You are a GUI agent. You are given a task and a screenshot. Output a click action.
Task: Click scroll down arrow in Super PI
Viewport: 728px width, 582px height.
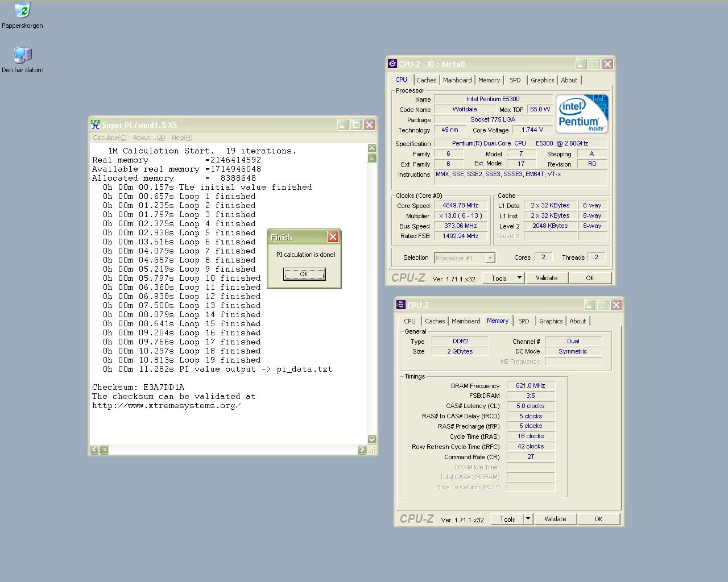pos(372,439)
